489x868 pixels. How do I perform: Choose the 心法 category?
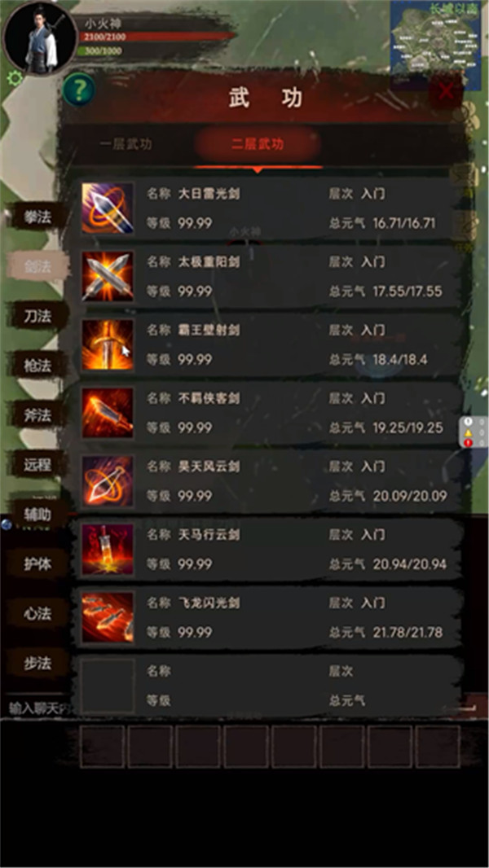click(x=37, y=613)
